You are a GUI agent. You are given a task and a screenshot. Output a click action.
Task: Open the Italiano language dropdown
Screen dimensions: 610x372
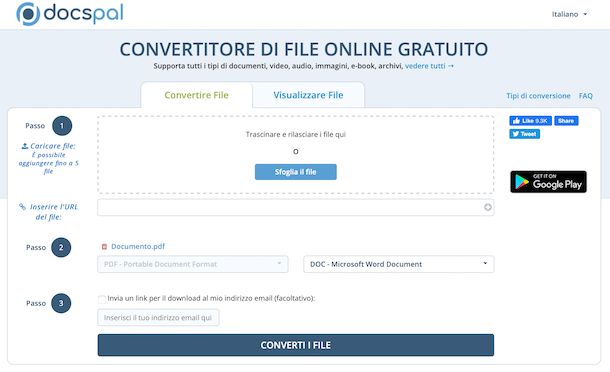[x=569, y=14]
